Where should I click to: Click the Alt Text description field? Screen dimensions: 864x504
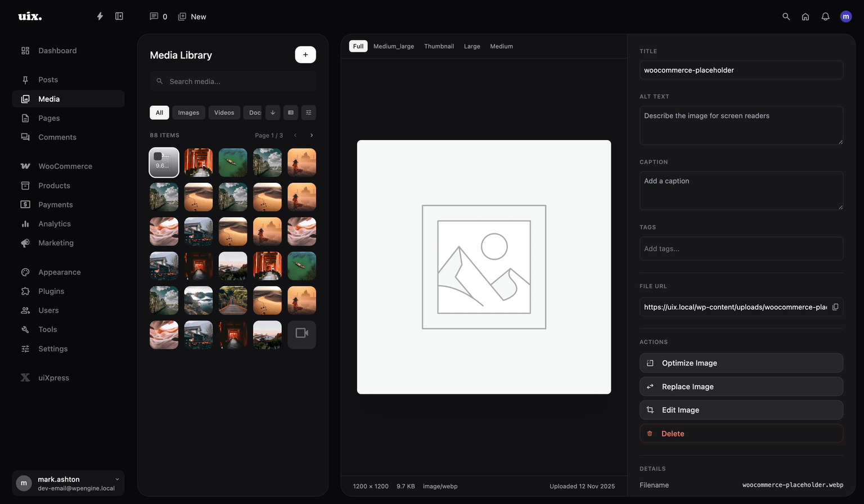coord(741,125)
